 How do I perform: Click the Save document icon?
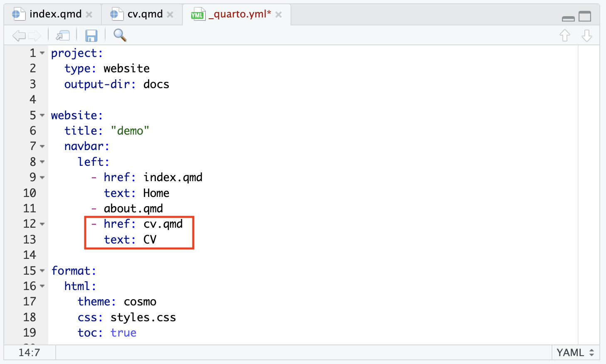[x=91, y=36]
